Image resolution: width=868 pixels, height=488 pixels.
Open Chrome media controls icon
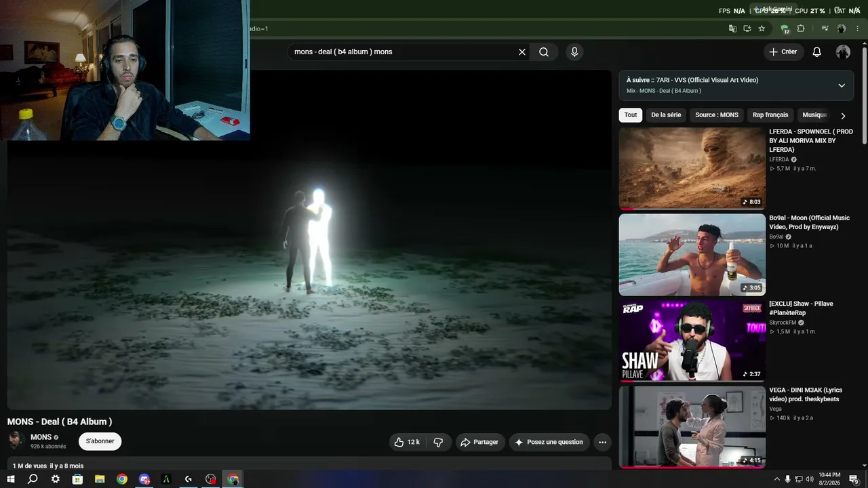point(825,28)
